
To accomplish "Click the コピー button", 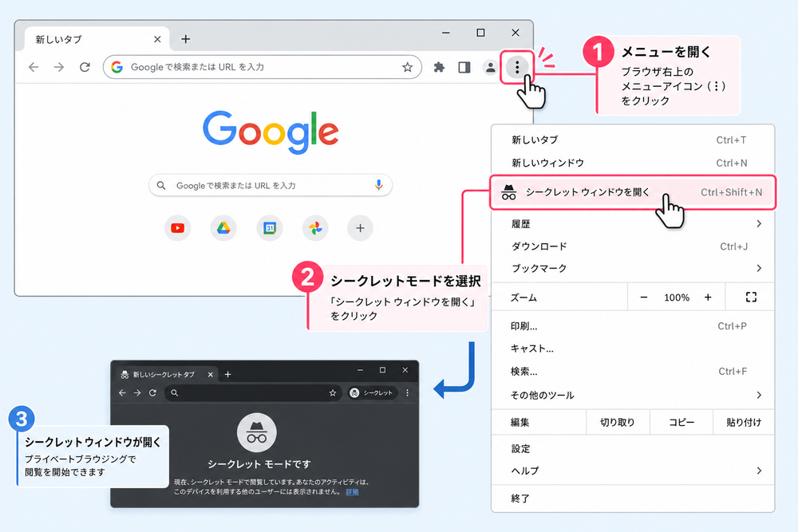I will pyautogui.click(x=681, y=422).
